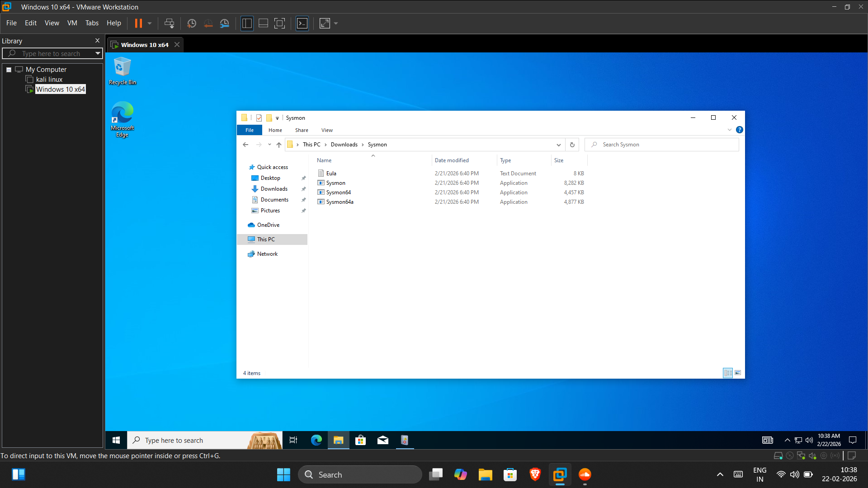Viewport: 868px width, 488px height.
Task: Open console view in VMware toolbar
Action: (302, 23)
